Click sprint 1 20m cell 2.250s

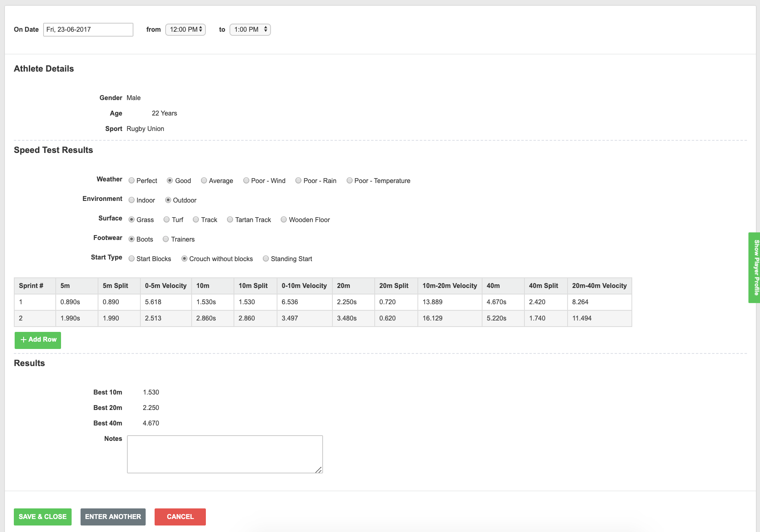(354, 302)
